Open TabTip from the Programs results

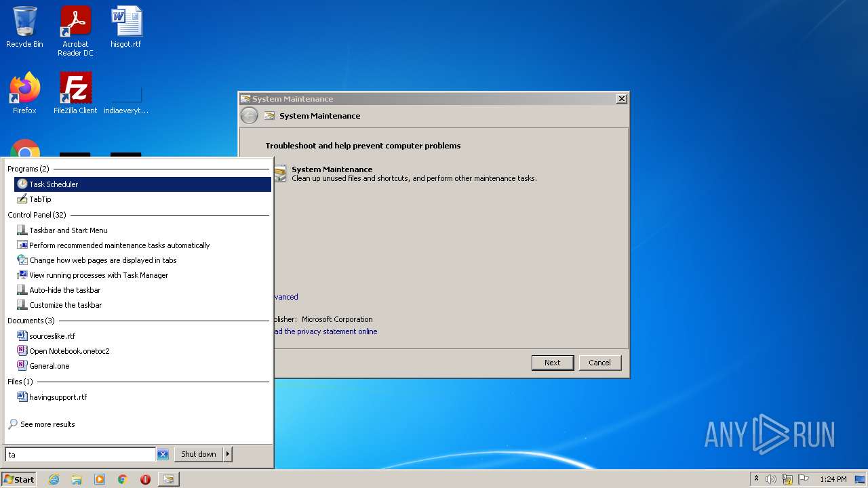(x=142, y=199)
